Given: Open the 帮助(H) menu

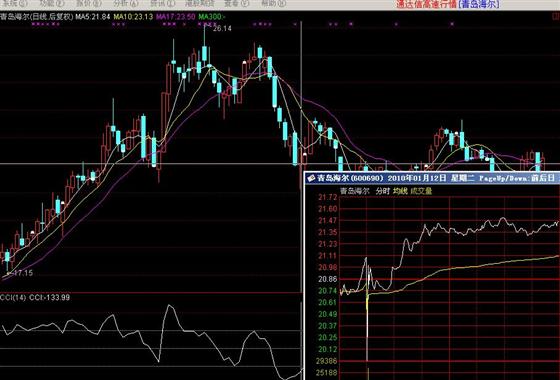Looking at the screenshot, I should point(274,4).
